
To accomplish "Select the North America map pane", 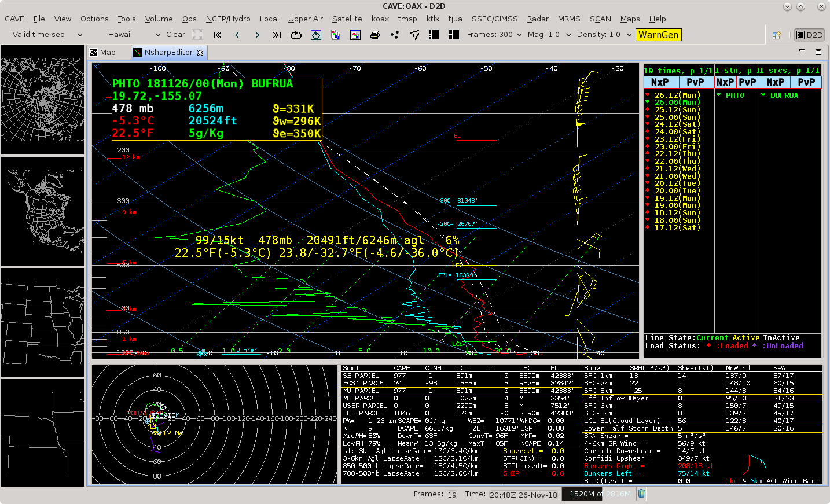I will 42,211.
